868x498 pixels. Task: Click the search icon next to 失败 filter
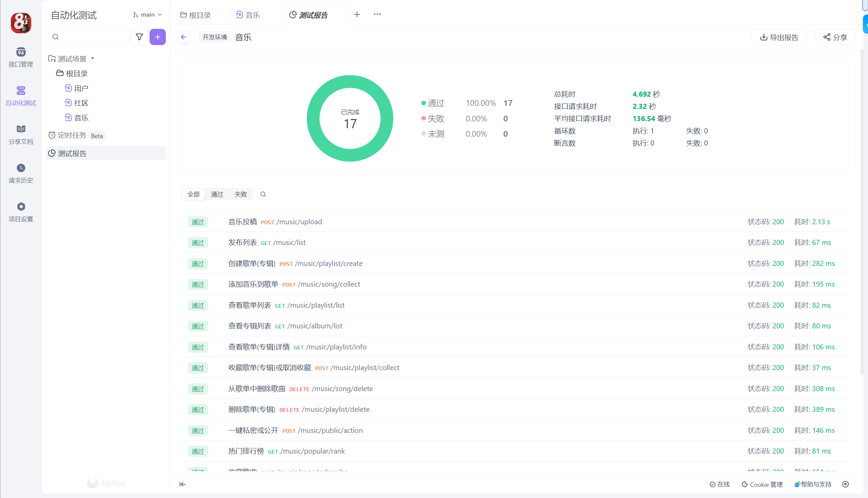click(263, 194)
